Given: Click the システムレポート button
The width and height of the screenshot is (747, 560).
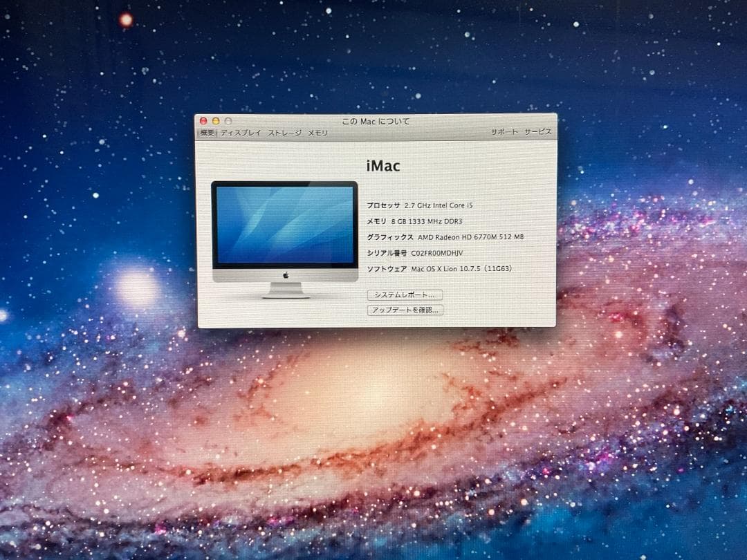Looking at the screenshot, I should pyautogui.click(x=405, y=295).
